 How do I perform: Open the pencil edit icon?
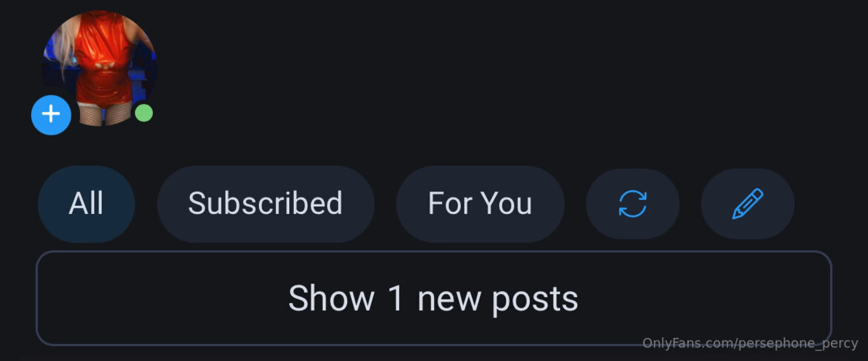click(747, 204)
